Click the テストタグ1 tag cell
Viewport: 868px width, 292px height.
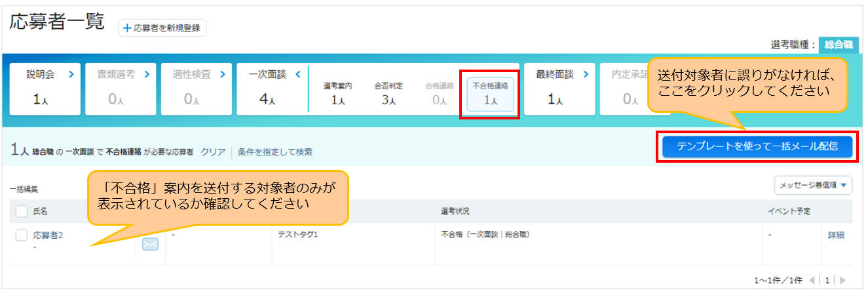coord(298,234)
